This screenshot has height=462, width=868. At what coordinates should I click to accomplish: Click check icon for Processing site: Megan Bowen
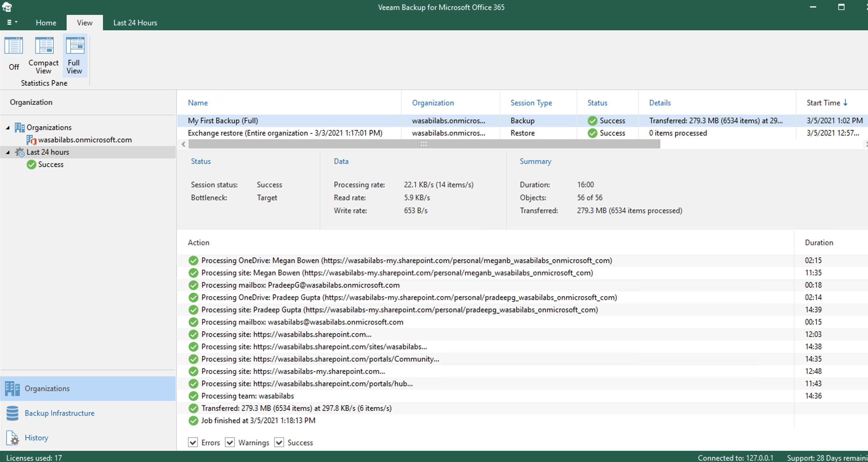193,273
